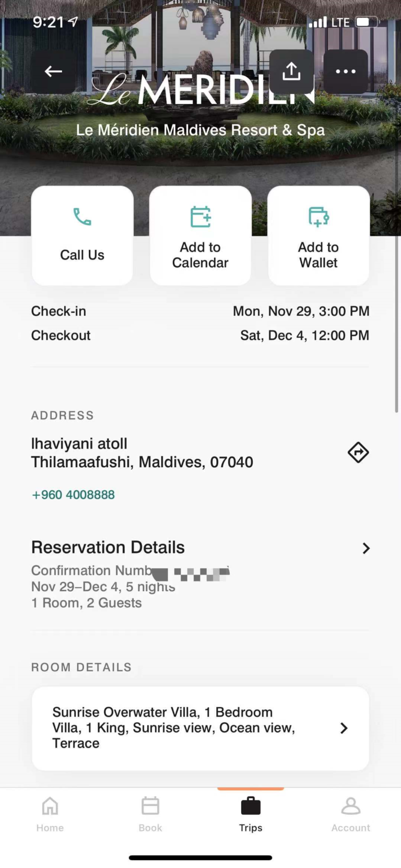Screen dimensions: 401x868
Task: Expand the Sunrise Overwater Villa room chevron
Action: click(x=344, y=728)
